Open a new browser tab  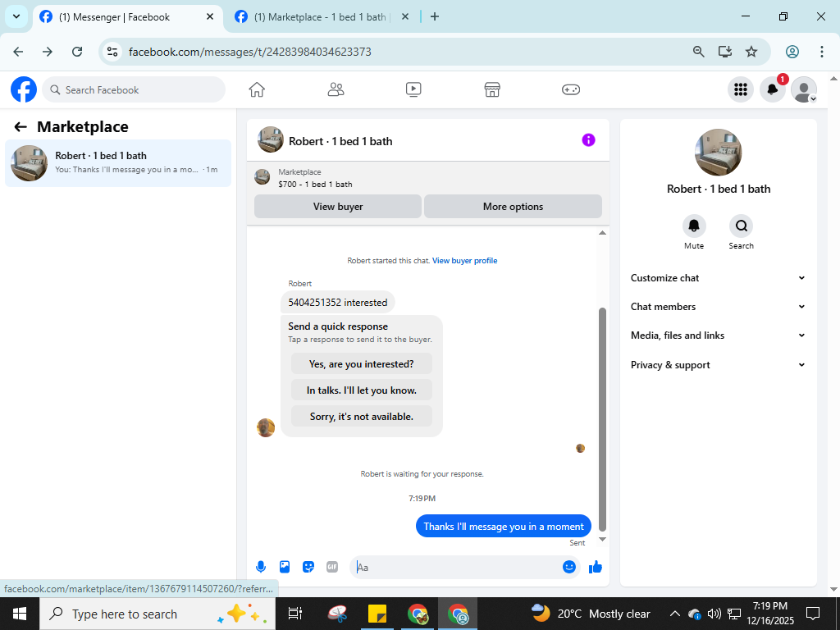pos(435,16)
